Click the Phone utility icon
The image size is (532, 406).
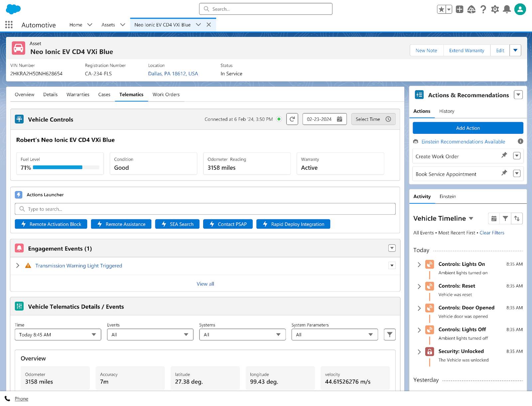[x=7, y=399]
